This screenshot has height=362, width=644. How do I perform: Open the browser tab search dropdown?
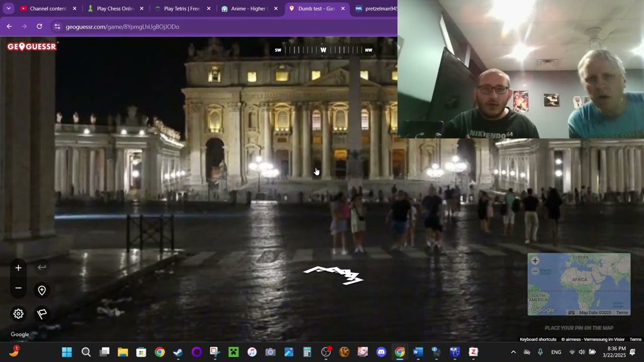click(x=9, y=9)
